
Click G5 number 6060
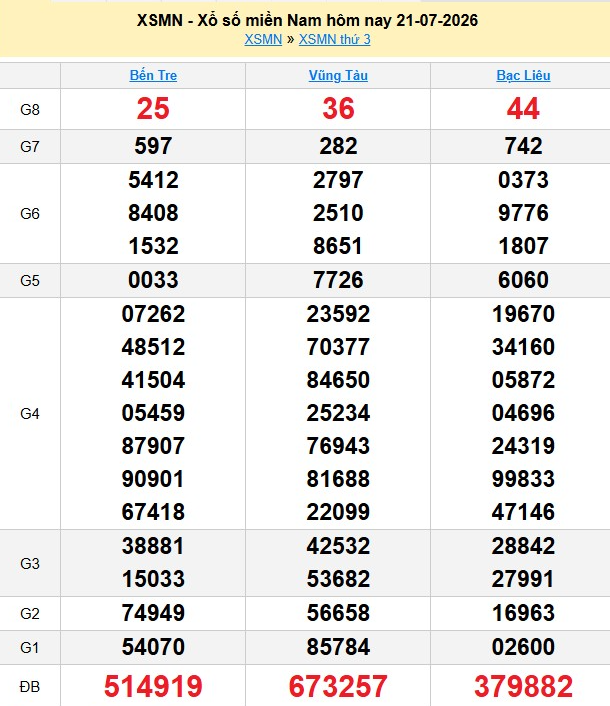523,280
